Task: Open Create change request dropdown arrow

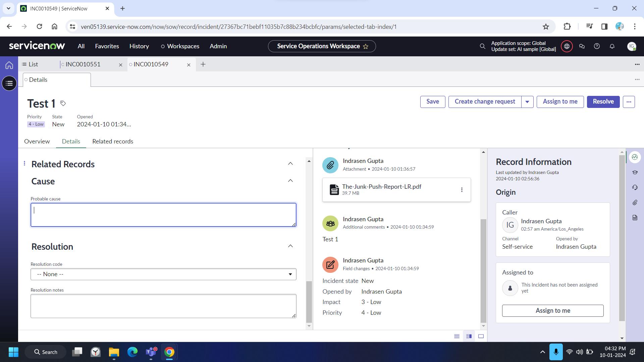Action: 527,102
